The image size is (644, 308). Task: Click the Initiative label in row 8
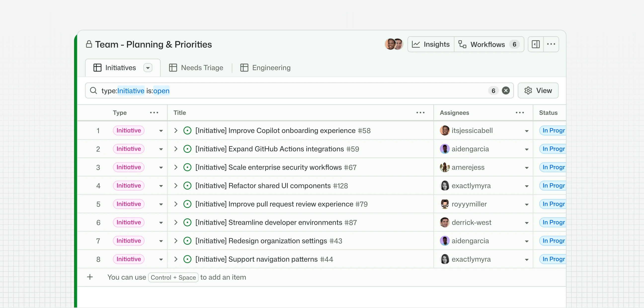(128, 259)
